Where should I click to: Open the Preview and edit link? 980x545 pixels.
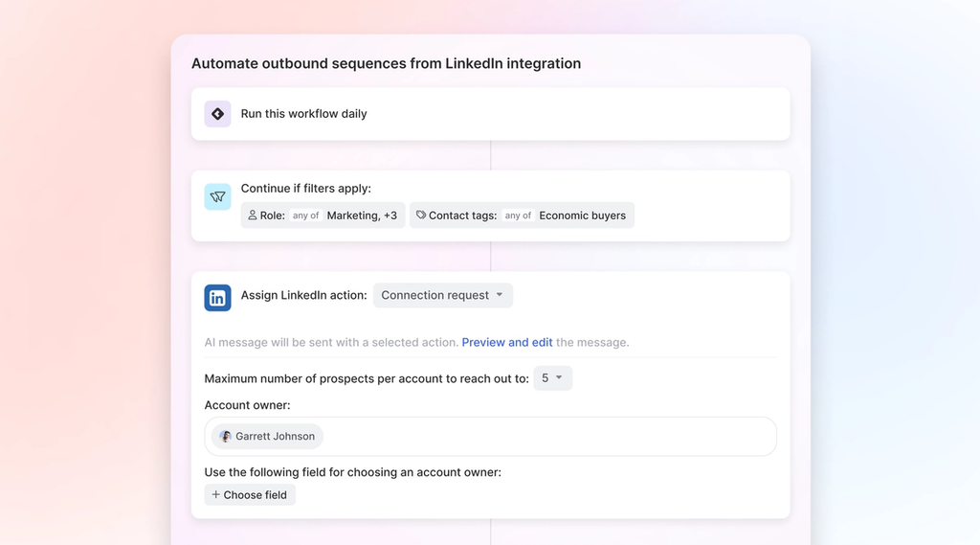pyautogui.click(x=507, y=342)
